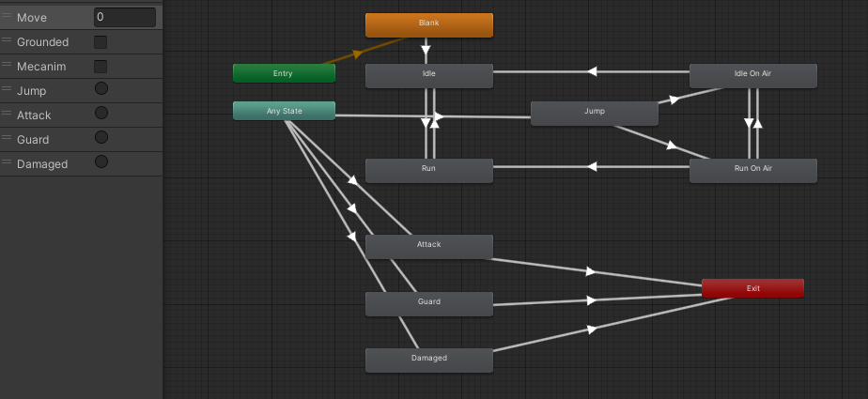This screenshot has height=399, width=868.
Task: Select the Any State node
Action: click(x=284, y=111)
